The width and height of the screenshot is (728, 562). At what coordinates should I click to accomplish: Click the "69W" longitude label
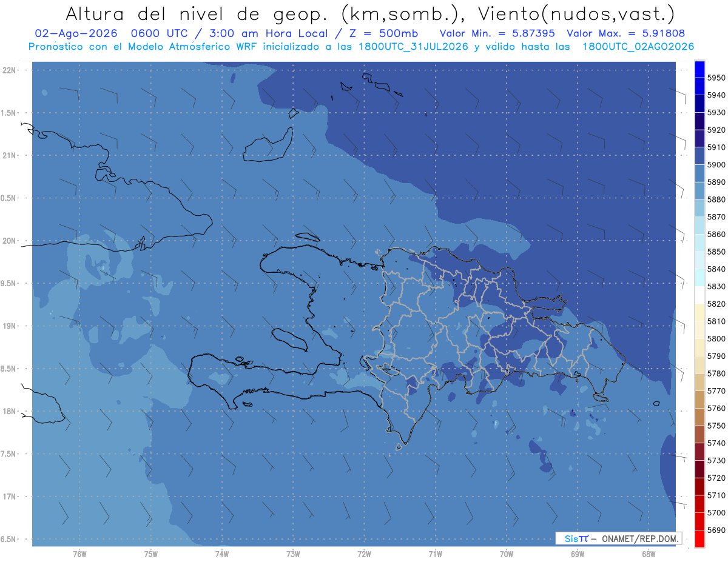pos(577,554)
